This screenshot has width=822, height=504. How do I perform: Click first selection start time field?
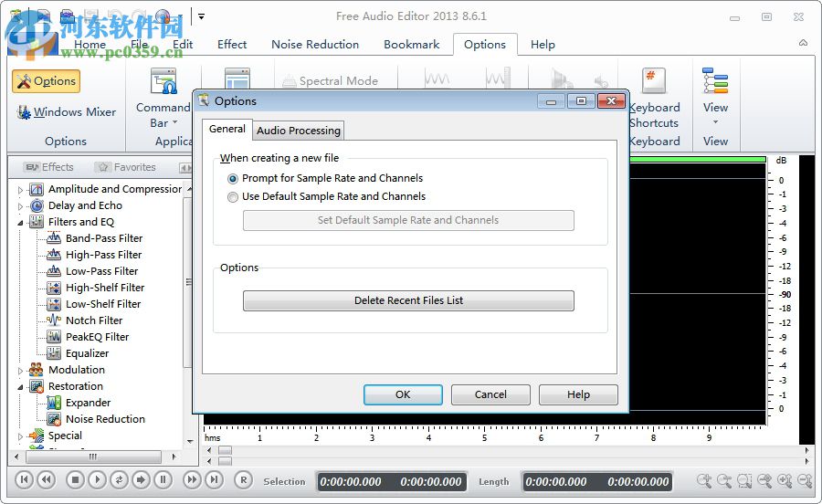coord(350,481)
